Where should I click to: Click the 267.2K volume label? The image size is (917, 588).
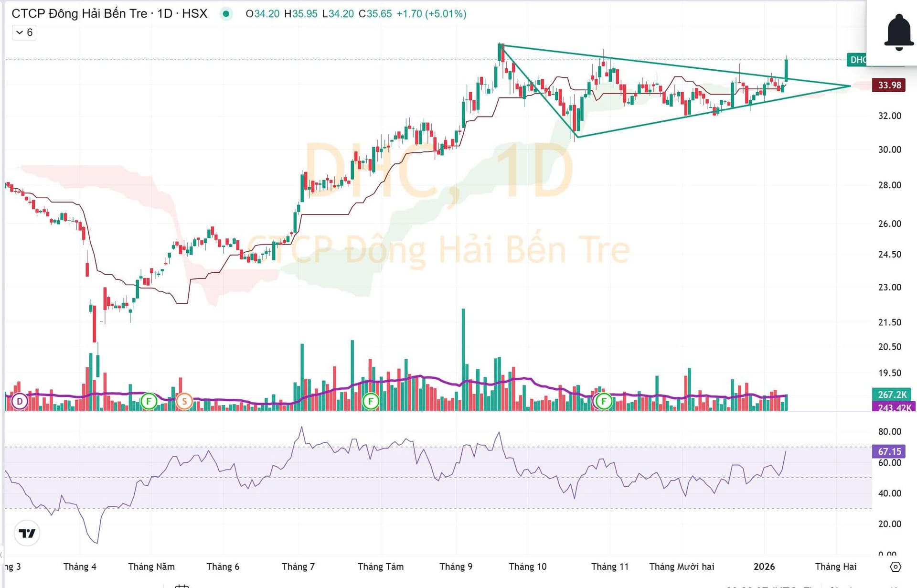(x=891, y=395)
